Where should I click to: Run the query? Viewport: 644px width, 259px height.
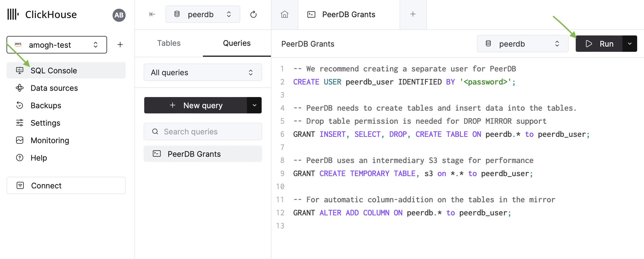[x=599, y=44]
